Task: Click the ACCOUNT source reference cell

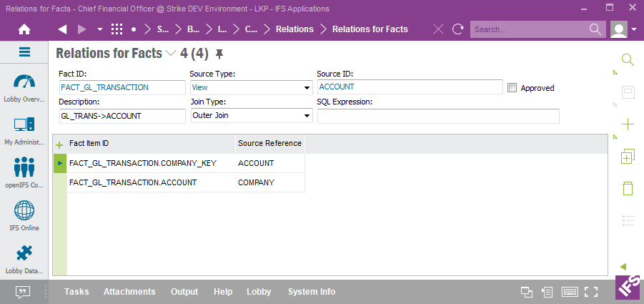Action: tap(270, 163)
